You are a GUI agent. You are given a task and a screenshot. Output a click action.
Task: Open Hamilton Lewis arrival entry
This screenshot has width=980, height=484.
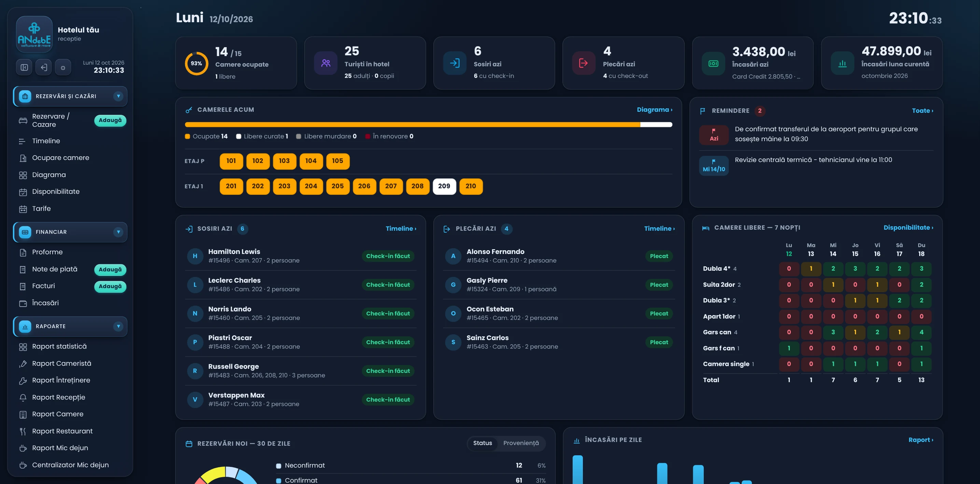(300, 256)
